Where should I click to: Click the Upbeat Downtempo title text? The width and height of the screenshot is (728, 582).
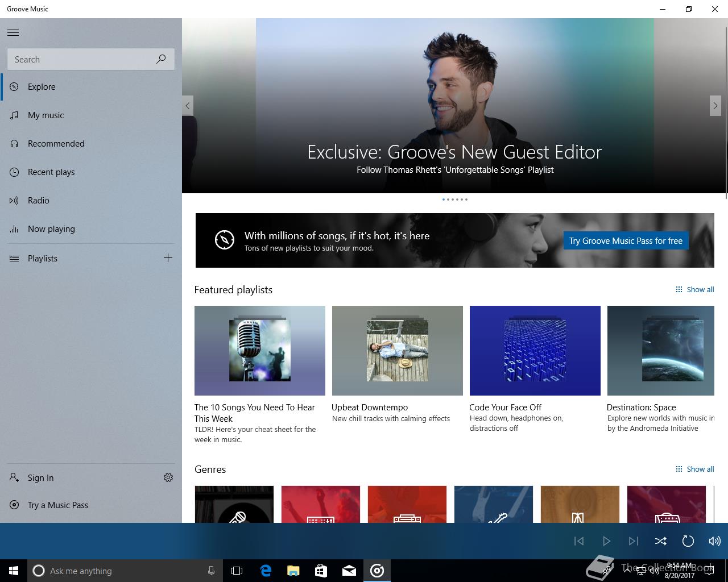tap(370, 407)
